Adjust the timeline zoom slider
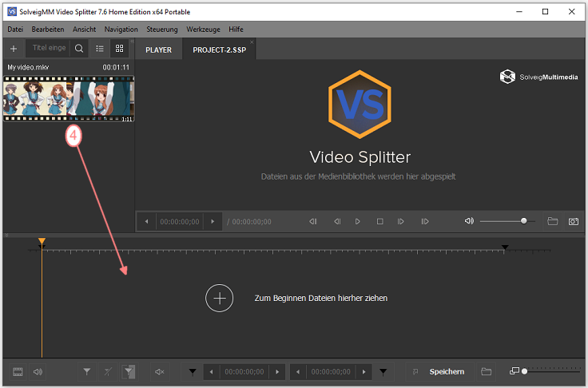 pyautogui.click(x=551, y=371)
